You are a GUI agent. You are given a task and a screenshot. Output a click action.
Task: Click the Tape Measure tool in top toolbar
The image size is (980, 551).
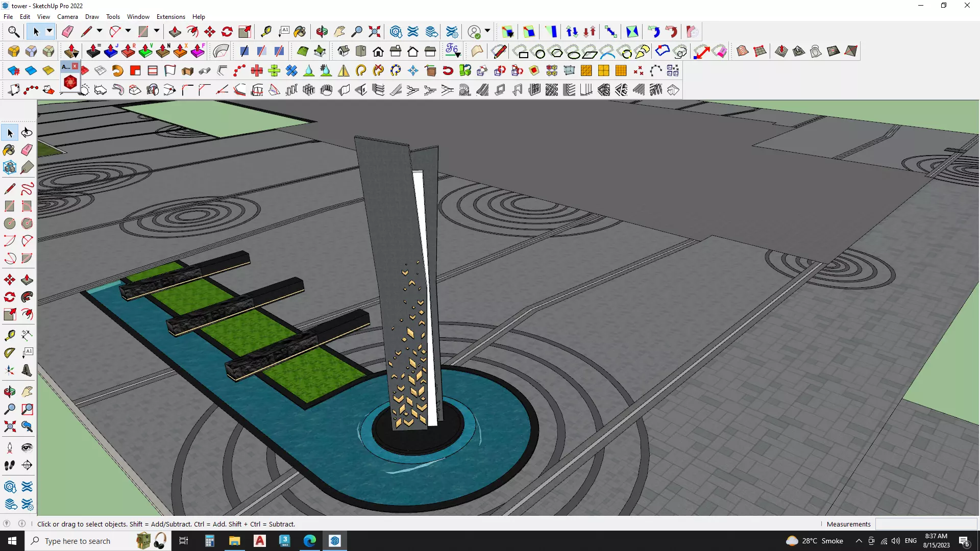point(266,32)
